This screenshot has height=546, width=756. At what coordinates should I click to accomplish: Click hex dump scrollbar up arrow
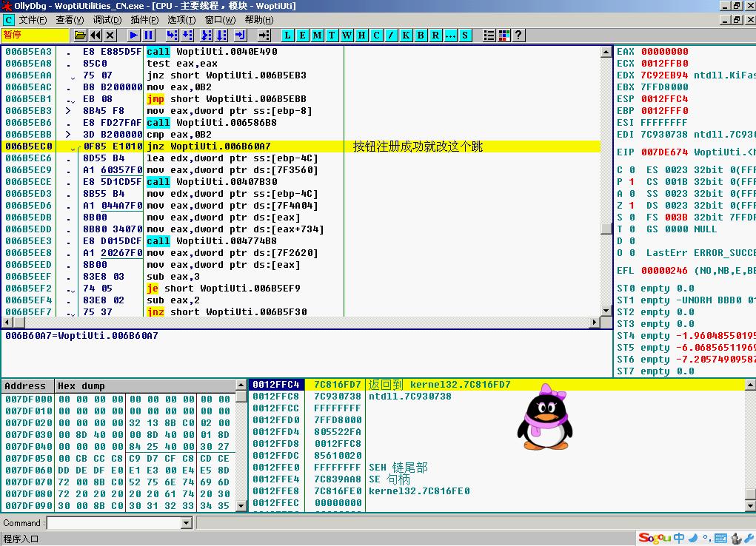tap(241, 385)
